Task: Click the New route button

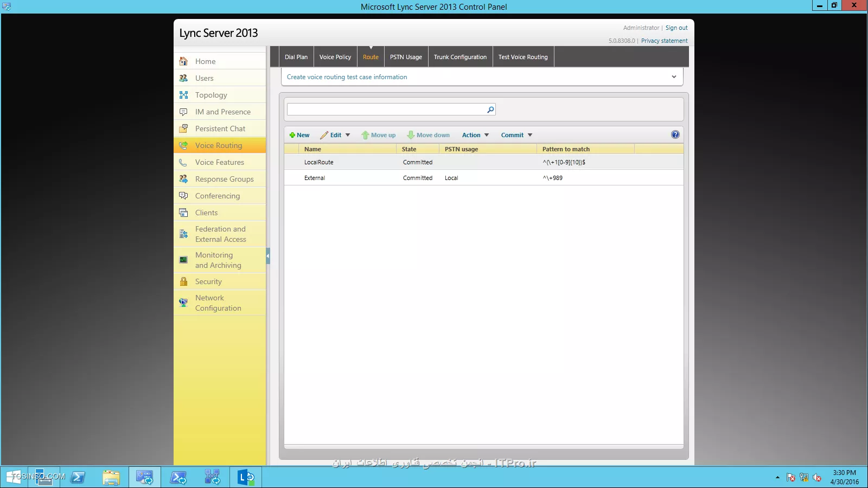Action: click(299, 135)
